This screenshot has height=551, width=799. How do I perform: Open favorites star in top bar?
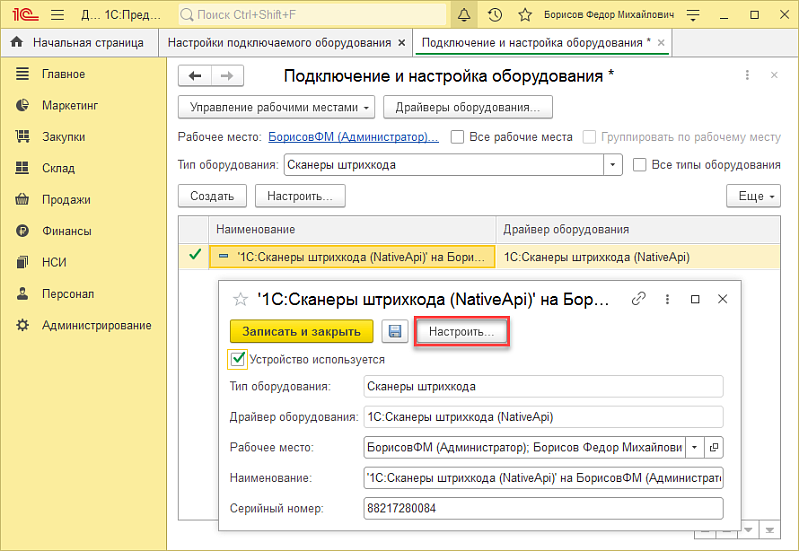(525, 15)
